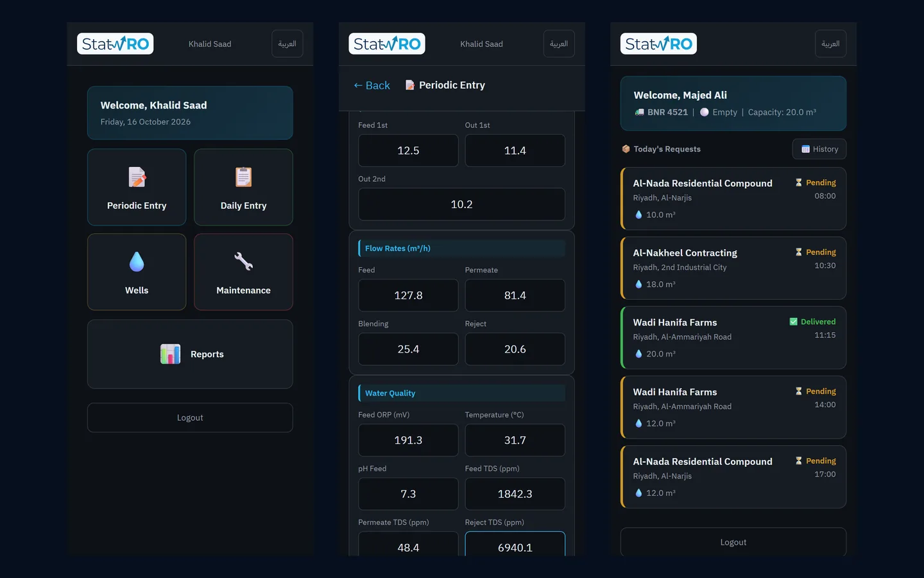Edit the Reject TDS field 6940.1
924x578 pixels.
click(x=515, y=544)
